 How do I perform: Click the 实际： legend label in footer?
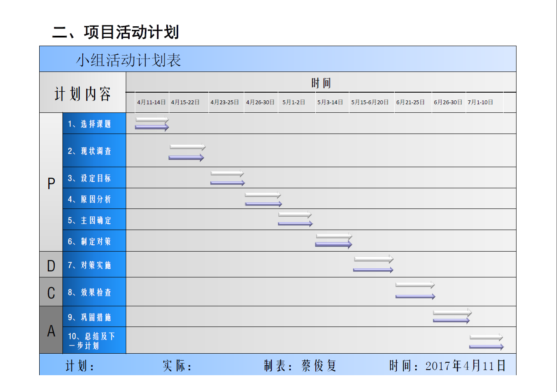click(177, 366)
